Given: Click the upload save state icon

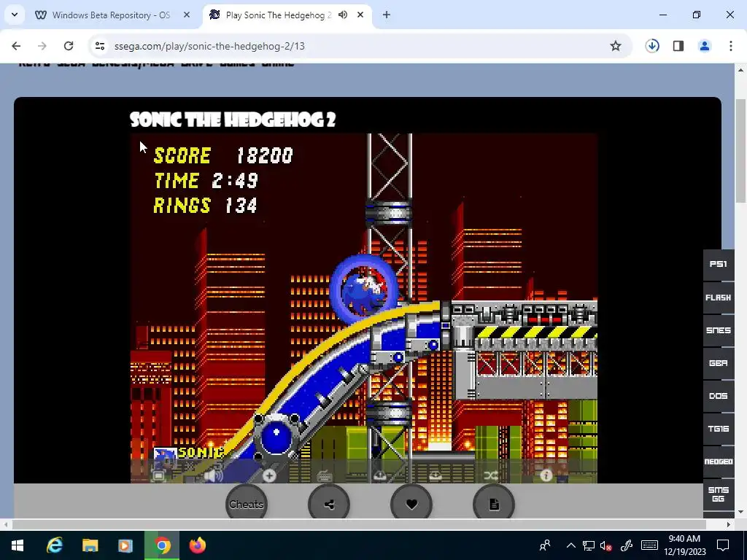Looking at the screenshot, I should coord(379,475).
